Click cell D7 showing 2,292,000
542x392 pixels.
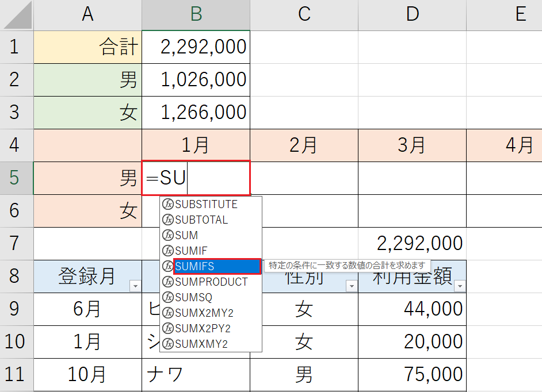[413, 244]
